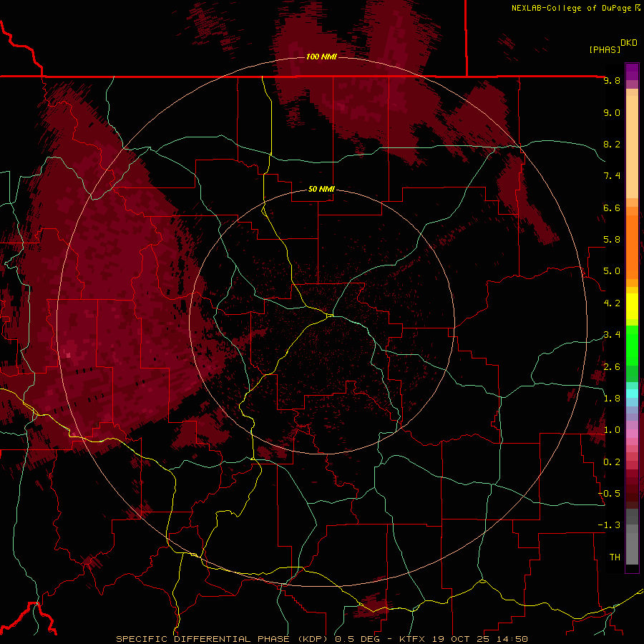Pick the bright green segment of the color bar
The height and width of the screenshot is (644, 644).
pos(632,345)
